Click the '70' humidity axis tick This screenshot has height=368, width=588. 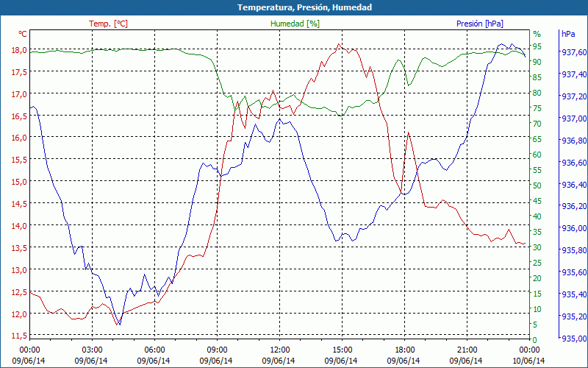pos(537,124)
